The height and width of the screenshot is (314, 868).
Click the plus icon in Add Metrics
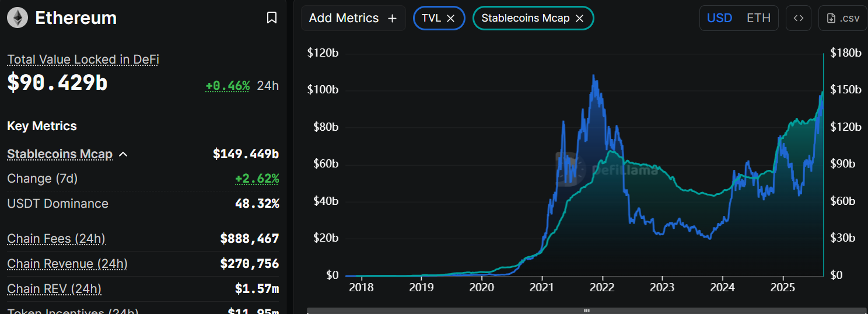coord(393,18)
